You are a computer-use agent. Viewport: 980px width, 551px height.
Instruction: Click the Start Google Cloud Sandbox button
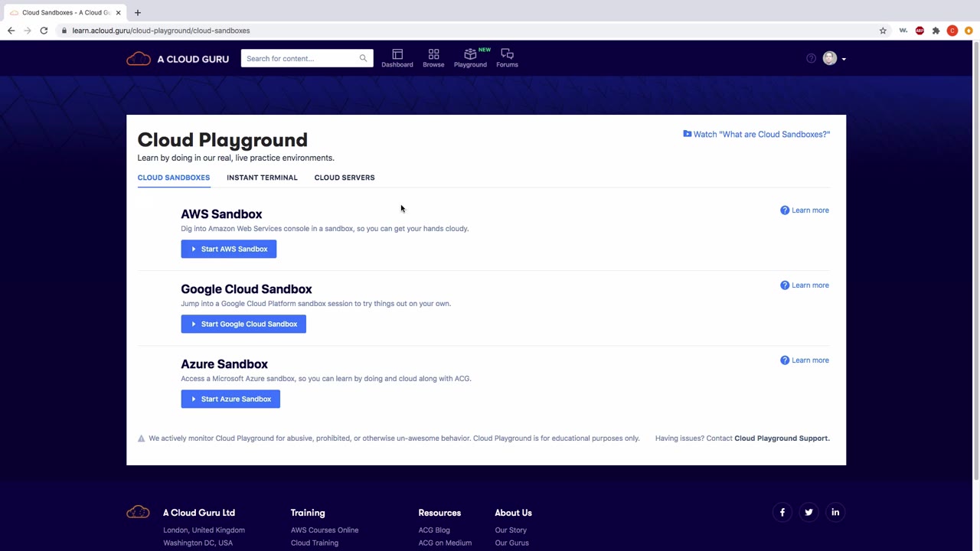(243, 324)
